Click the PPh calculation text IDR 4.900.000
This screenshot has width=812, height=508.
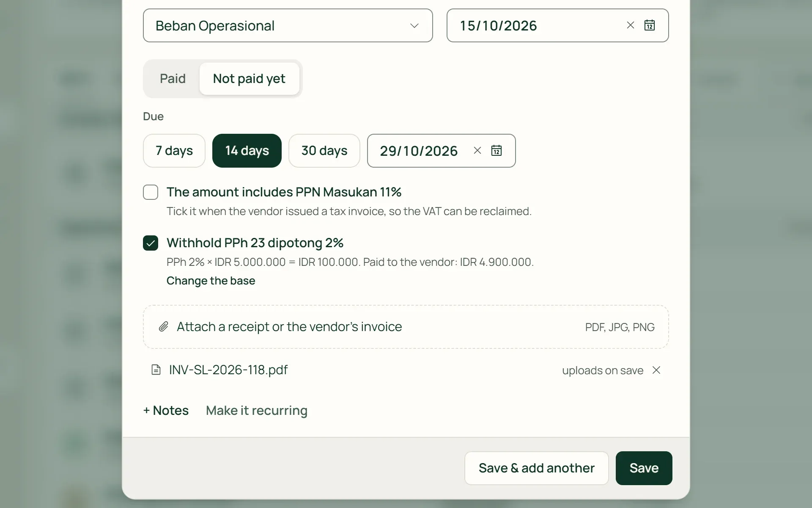click(350, 262)
